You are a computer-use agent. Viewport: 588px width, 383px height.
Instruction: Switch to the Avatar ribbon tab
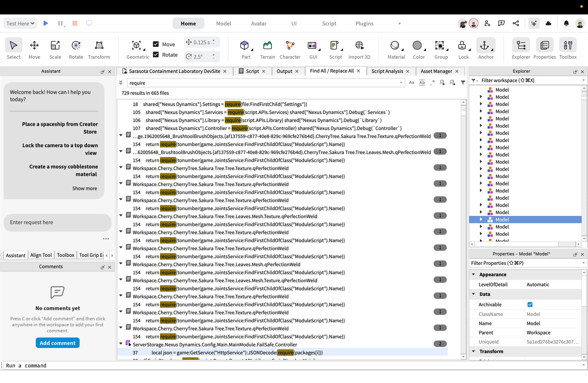[259, 23]
